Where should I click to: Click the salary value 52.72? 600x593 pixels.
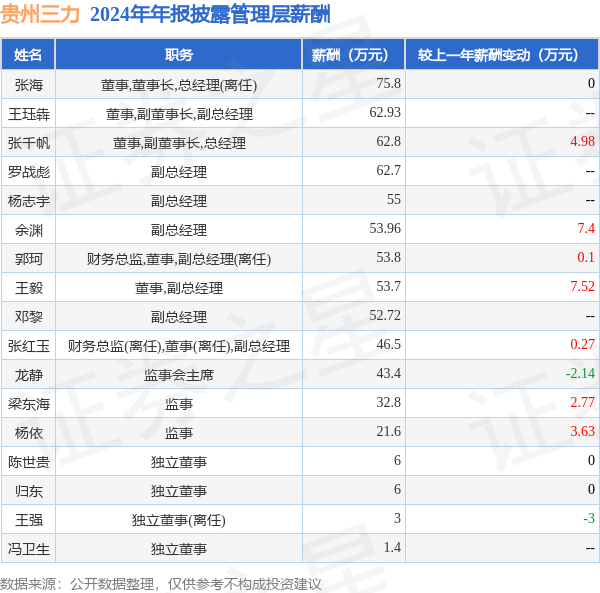point(385,316)
